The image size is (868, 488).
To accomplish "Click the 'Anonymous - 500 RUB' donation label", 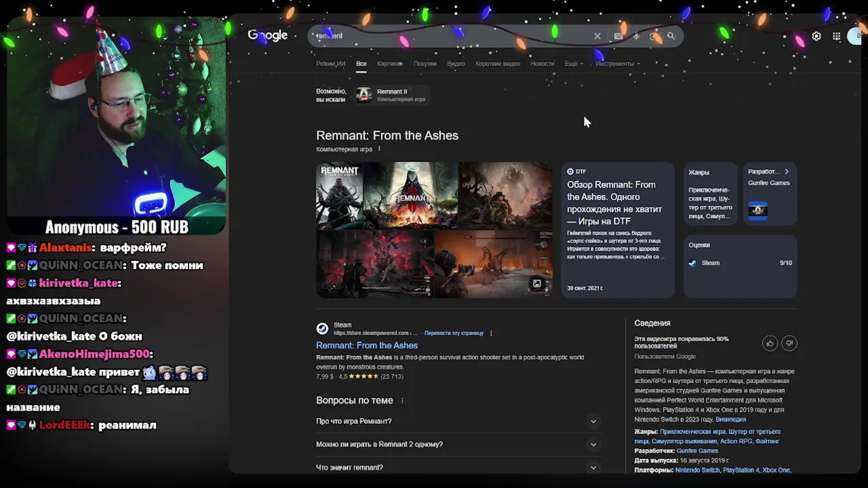I will (117, 226).
